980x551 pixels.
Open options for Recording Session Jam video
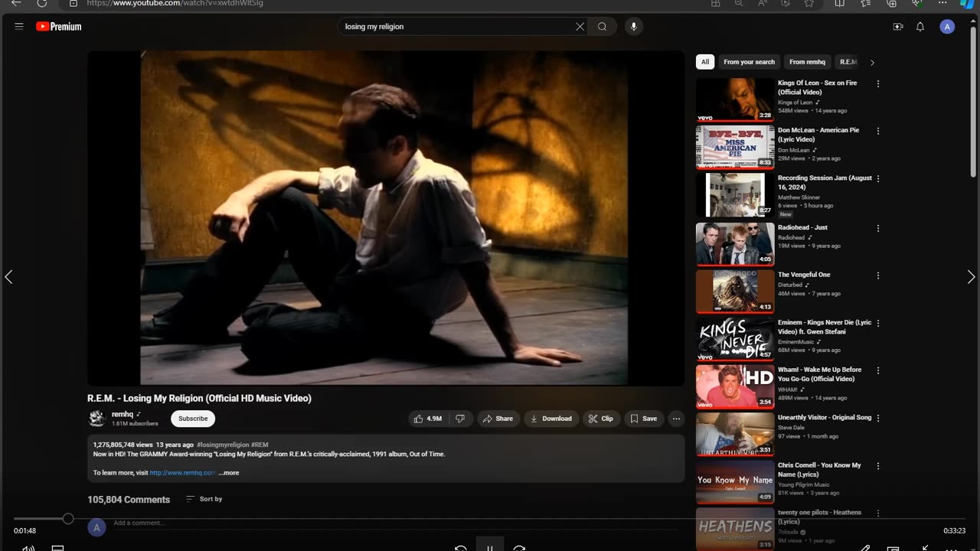pyautogui.click(x=878, y=178)
